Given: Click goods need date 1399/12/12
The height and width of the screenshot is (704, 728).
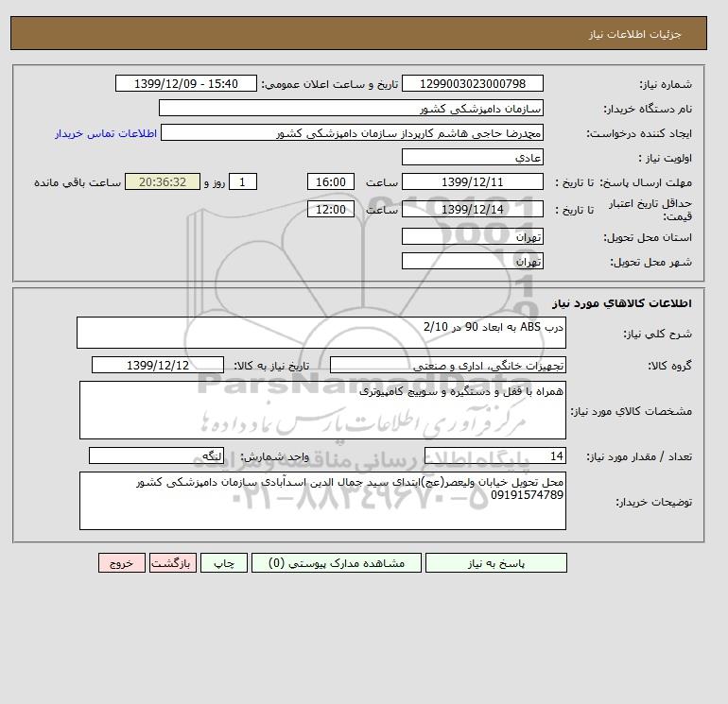Looking at the screenshot, I should (158, 365).
